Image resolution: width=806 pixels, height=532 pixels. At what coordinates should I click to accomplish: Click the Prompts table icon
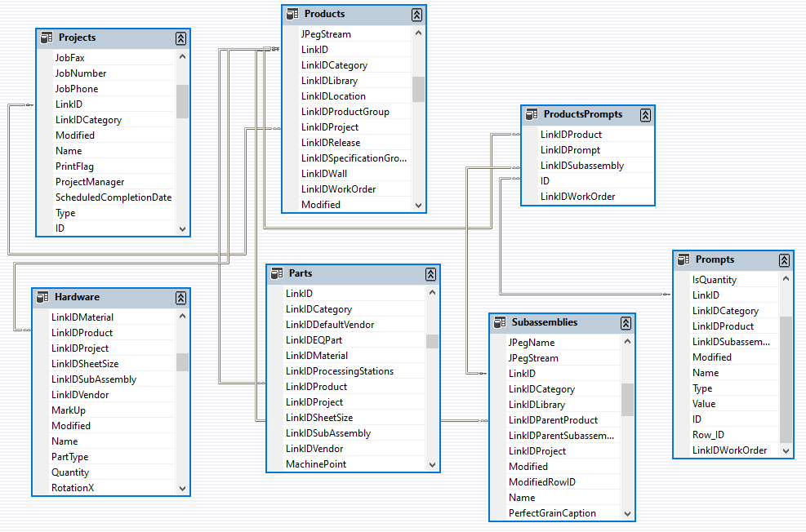[684, 259]
